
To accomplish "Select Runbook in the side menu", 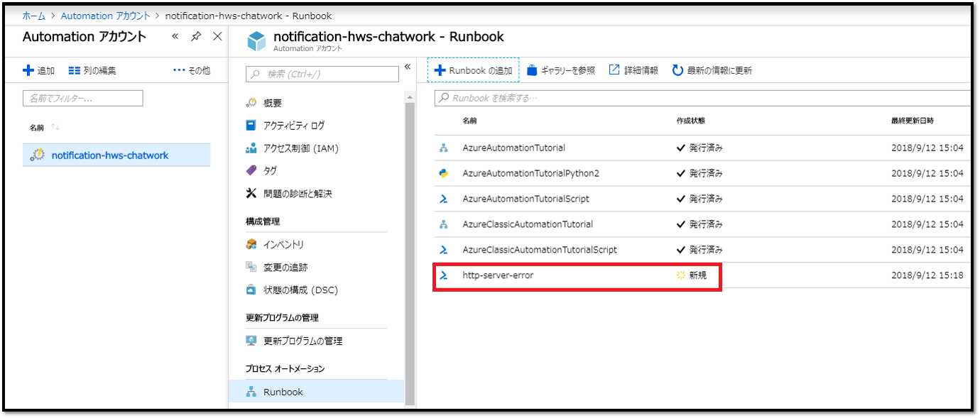I will click(x=317, y=392).
